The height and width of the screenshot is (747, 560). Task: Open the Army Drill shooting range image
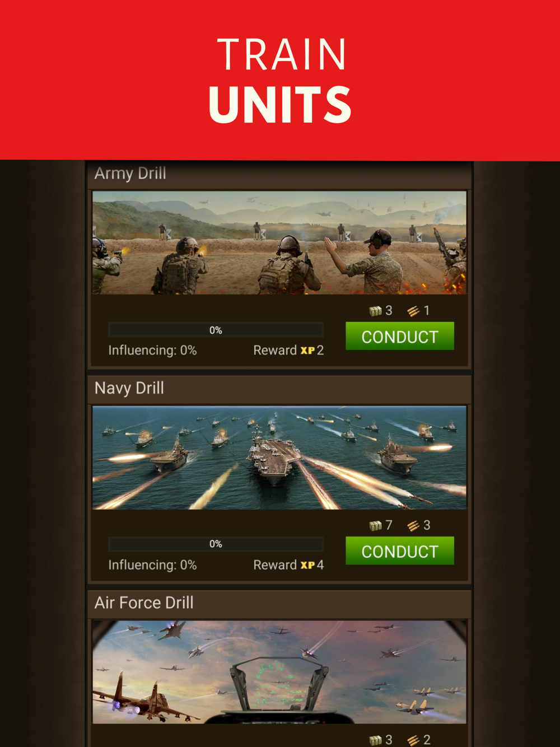click(x=279, y=242)
